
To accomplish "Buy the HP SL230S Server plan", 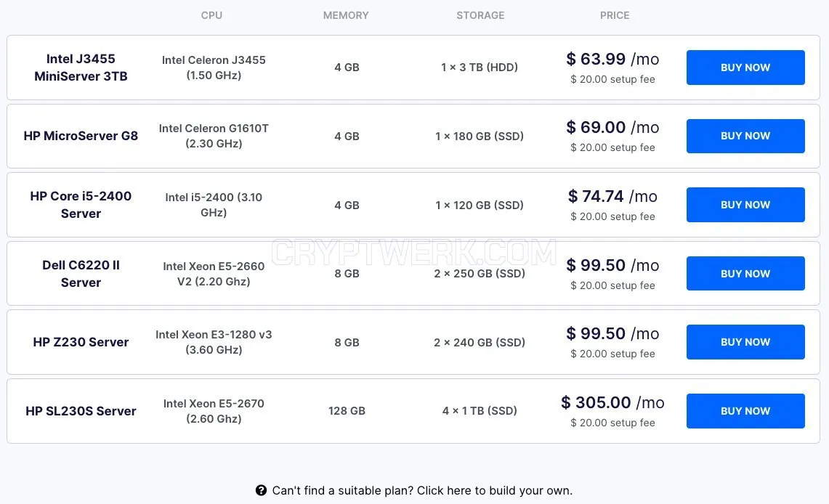I will (x=745, y=411).
